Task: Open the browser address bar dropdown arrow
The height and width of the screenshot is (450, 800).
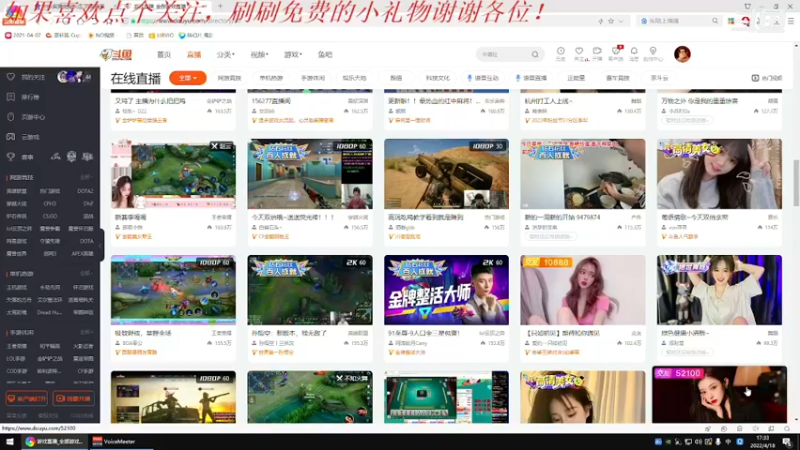Action: (621, 21)
